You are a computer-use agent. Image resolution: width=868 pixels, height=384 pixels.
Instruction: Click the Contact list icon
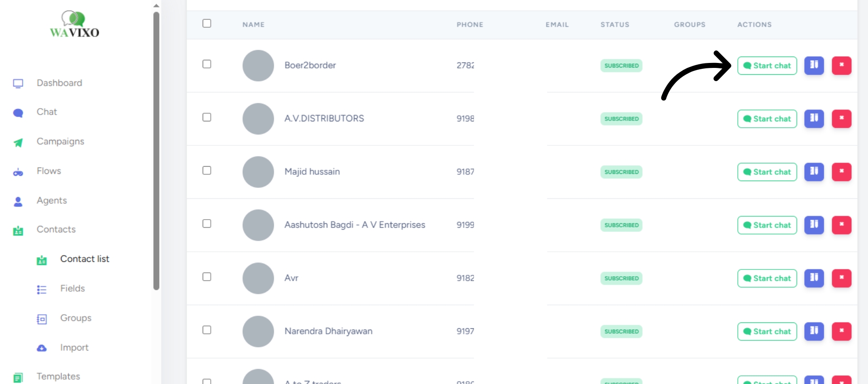[x=42, y=260]
